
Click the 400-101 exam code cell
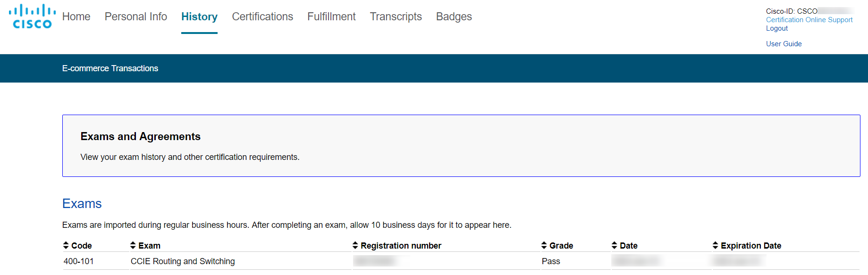click(79, 261)
